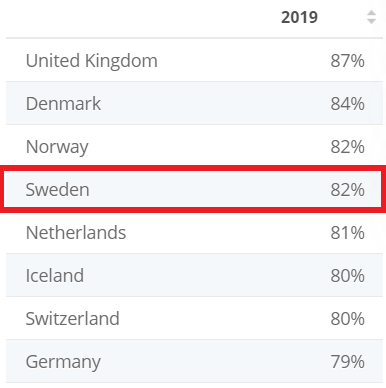Click the 84% value for Denmark
The height and width of the screenshot is (388, 386).
click(347, 104)
